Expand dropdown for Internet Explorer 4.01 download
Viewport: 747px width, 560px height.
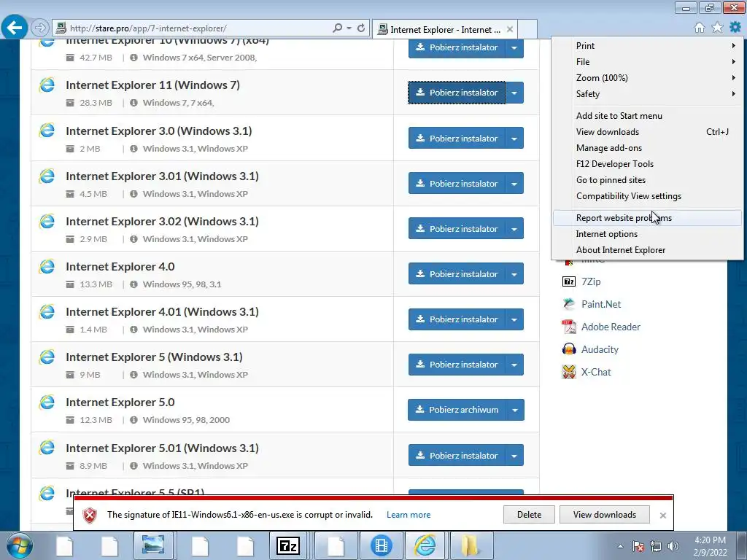514,319
